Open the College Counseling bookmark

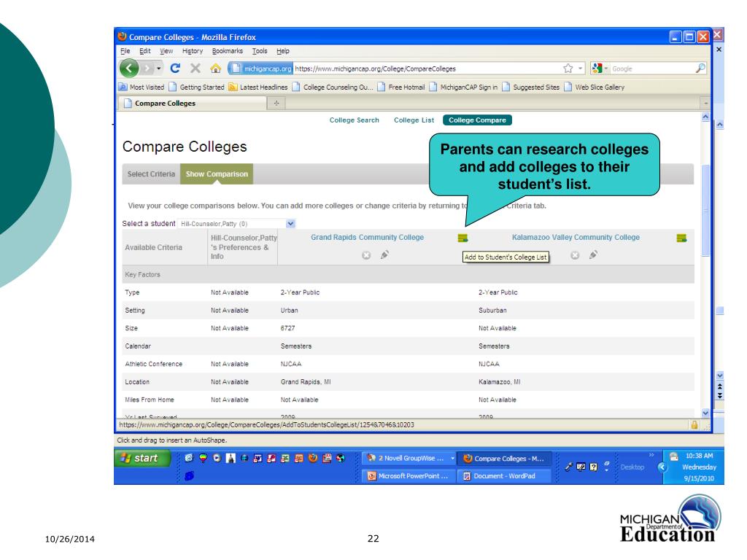pos(333,87)
